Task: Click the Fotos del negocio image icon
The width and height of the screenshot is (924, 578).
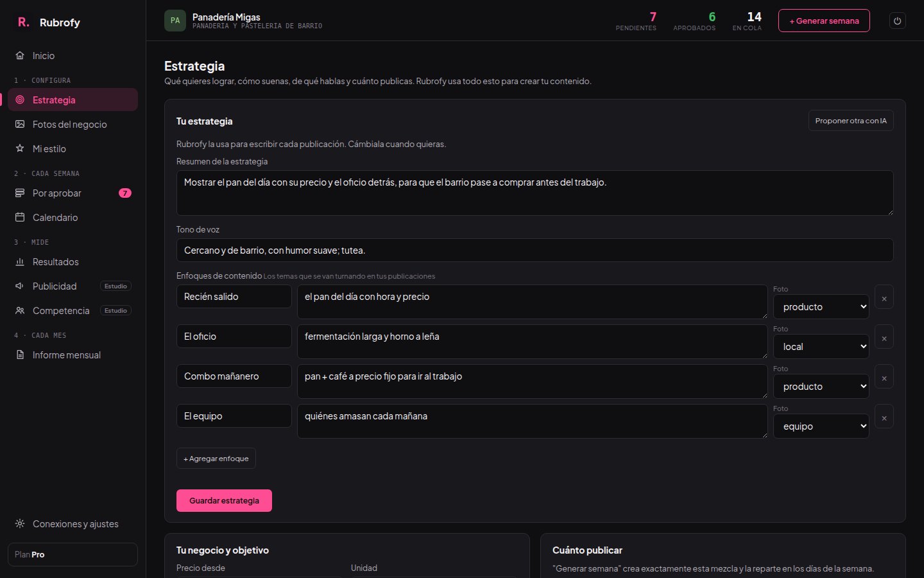Action: tap(20, 125)
